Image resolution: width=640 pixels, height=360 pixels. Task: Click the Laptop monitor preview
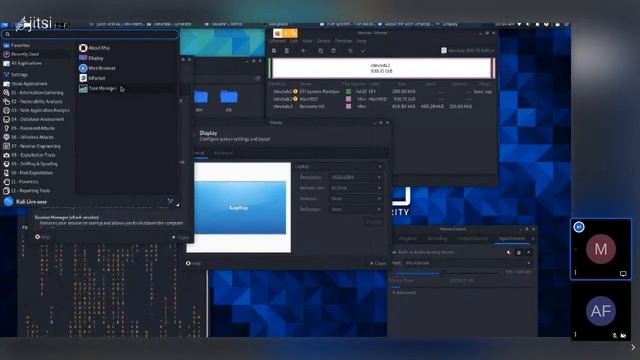(x=240, y=207)
